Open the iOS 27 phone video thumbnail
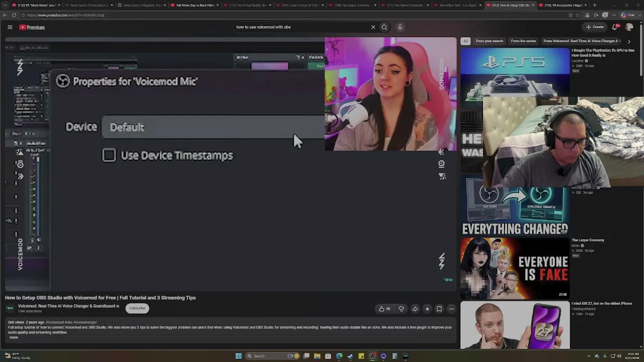Screen dimensions: 644x362 click(515, 325)
